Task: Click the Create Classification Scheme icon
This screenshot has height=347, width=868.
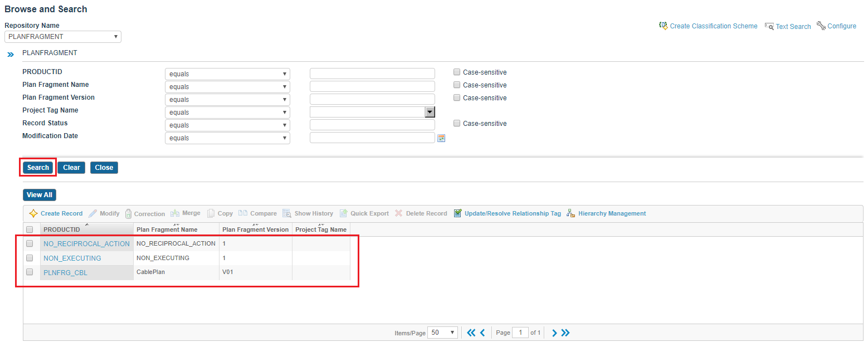Action: coord(663,26)
